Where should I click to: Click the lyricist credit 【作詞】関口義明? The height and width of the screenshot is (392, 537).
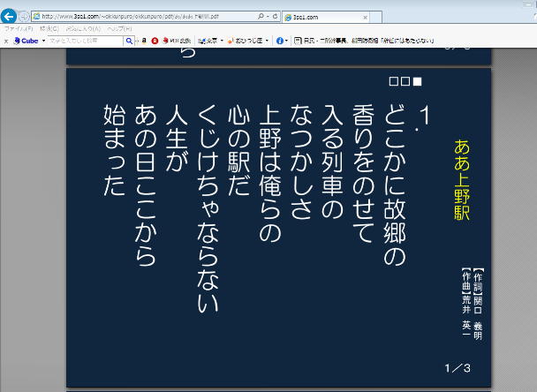pos(478,304)
